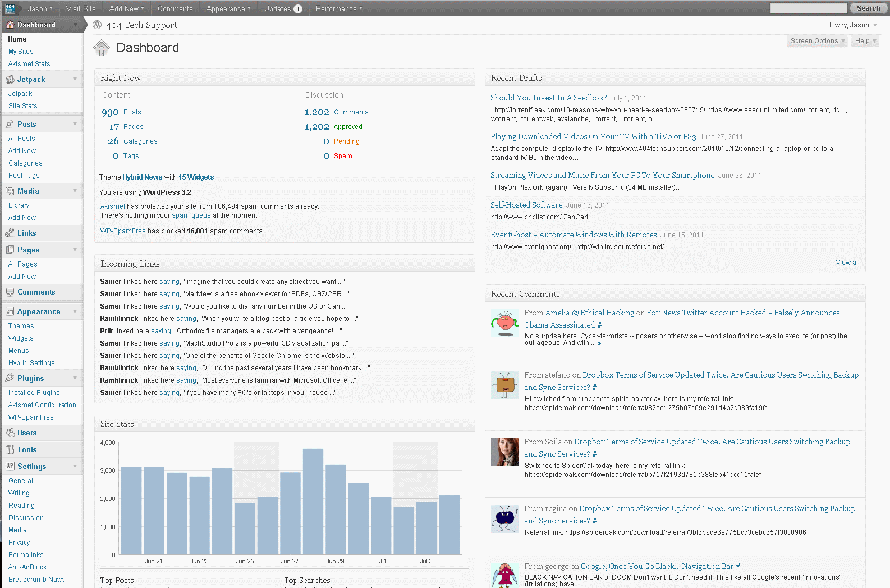Open the Appearance dropdown in admin bar

[x=228, y=8]
